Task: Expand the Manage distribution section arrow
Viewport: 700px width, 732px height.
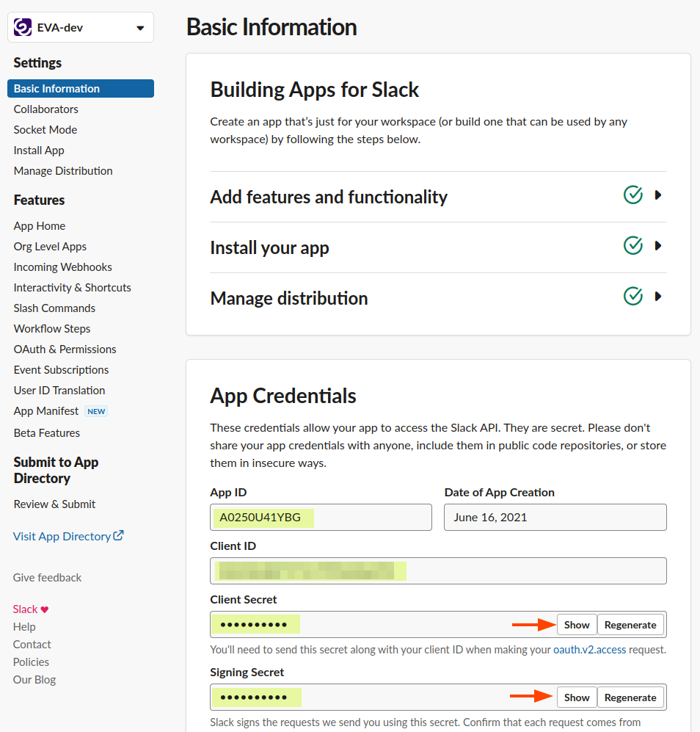Action: pos(658,297)
